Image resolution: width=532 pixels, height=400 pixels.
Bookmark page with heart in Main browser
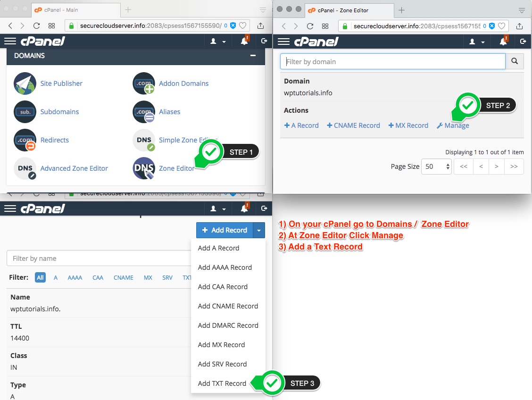point(242,25)
